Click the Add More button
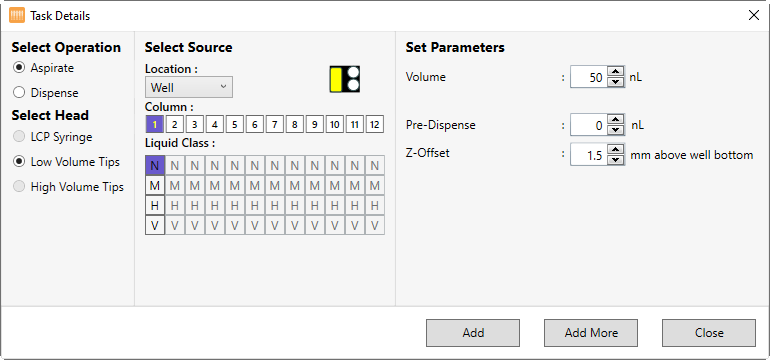This screenshot has height=360, width=770. coord(591,333)
